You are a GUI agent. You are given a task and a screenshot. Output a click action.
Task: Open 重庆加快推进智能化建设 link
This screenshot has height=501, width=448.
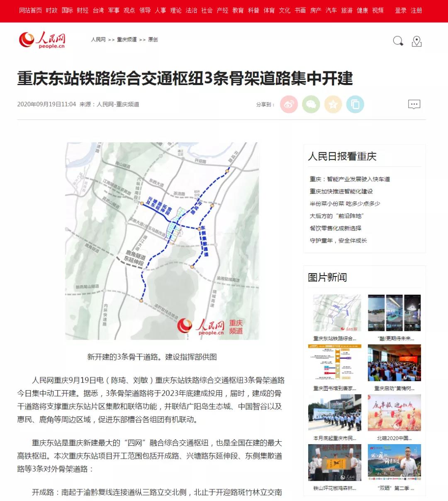(x=341, y=191)
